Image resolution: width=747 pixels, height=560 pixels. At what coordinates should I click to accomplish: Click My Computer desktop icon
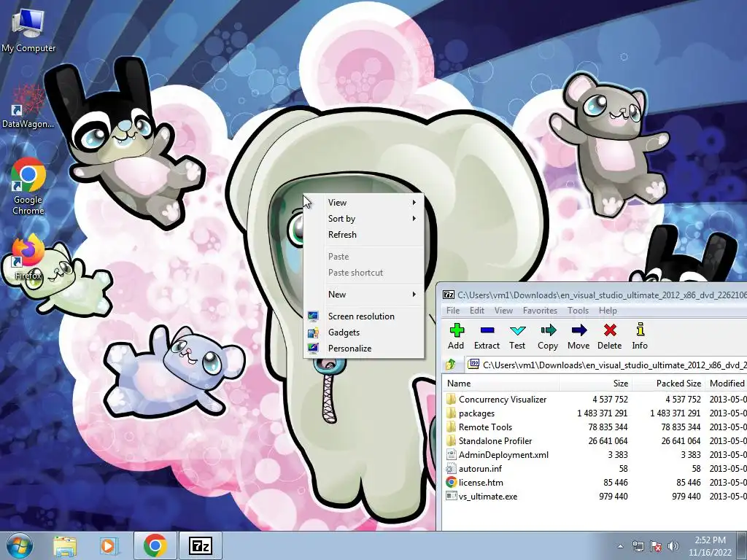point(28,29)
